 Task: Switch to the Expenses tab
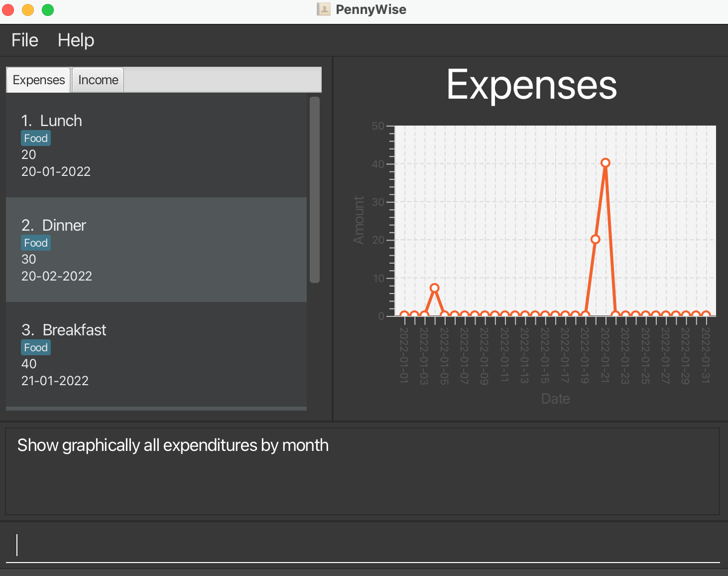pyautogui.click(x=39, y=80)
